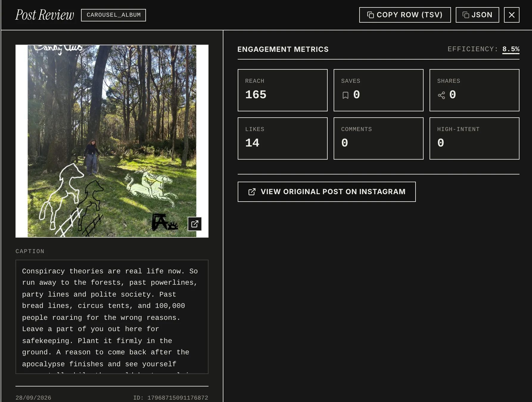Close the Post Review panel

pos(511,15)
